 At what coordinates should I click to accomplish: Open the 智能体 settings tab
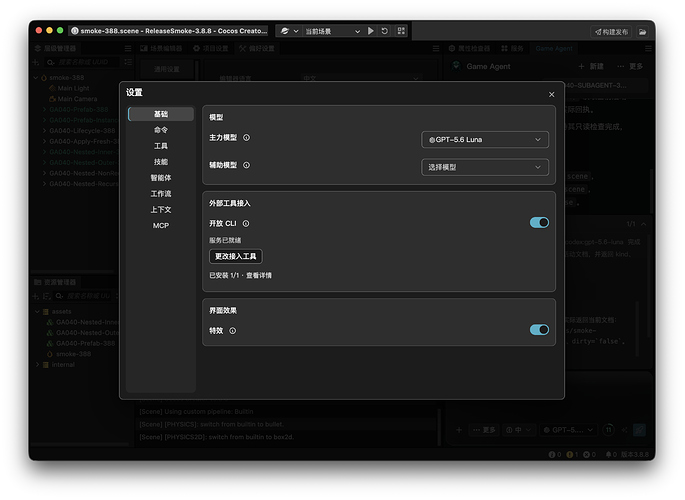161,178
